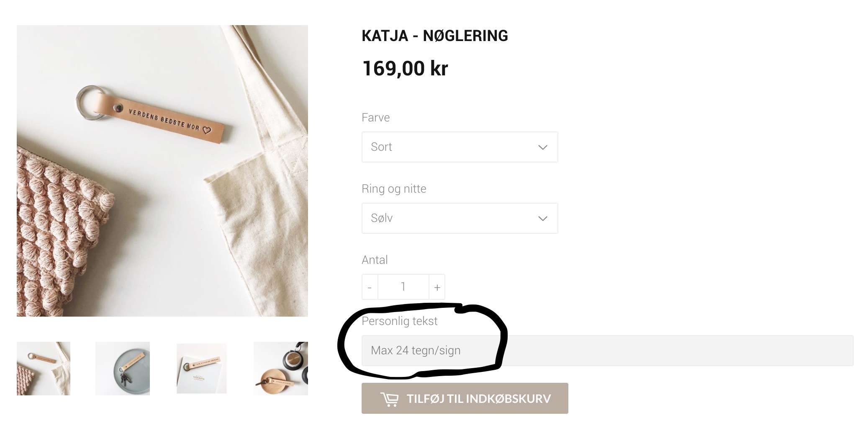This screenshot has height=423, width=868.
Task: Click the 169,00 kr price
Action: click(405, 68)
